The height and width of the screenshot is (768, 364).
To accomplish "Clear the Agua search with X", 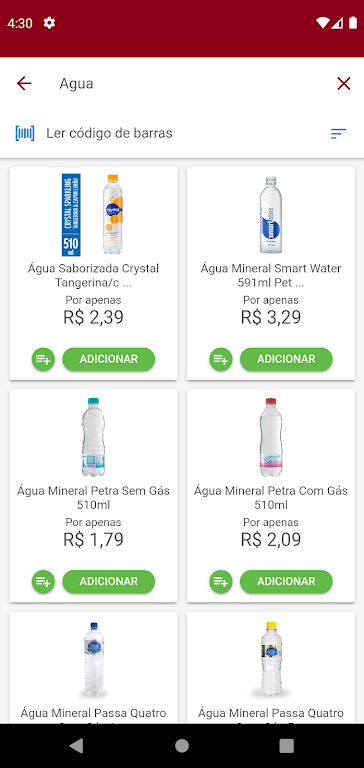I will (343, 84).
